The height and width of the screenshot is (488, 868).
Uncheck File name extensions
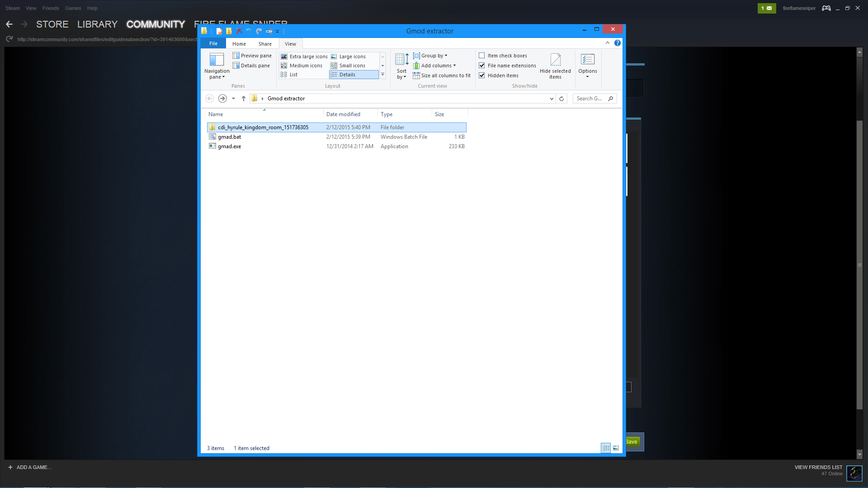(x=482, y=66)
